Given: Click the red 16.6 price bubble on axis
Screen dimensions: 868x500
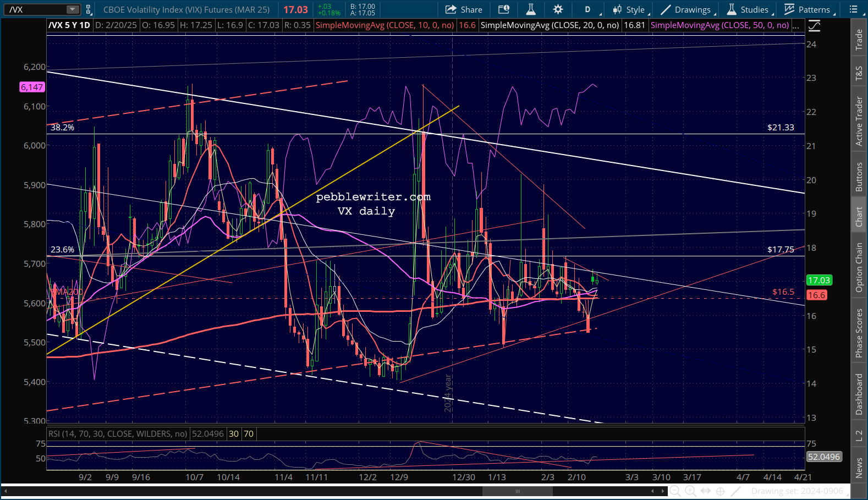Looking at the screenshot, I should click(x=816, y=295).
